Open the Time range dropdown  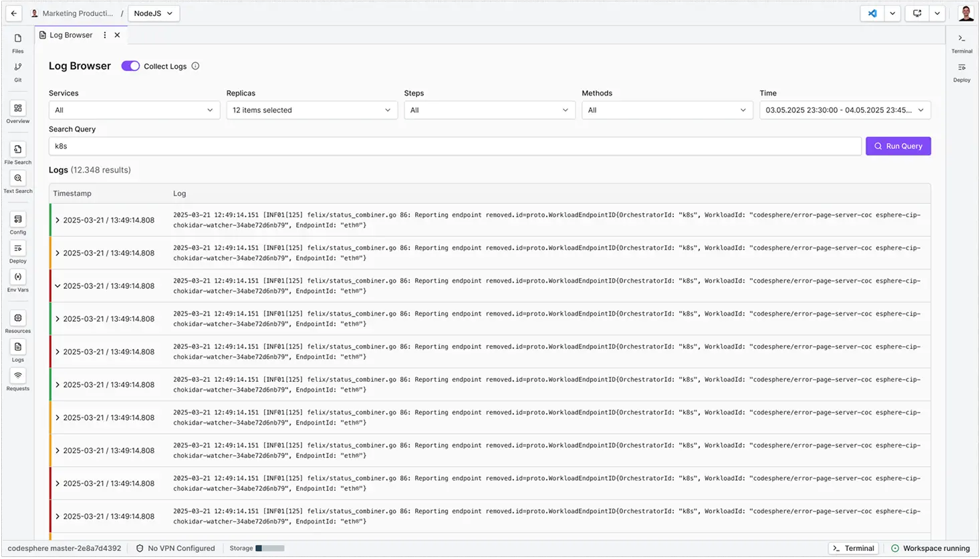pos(845,110)
